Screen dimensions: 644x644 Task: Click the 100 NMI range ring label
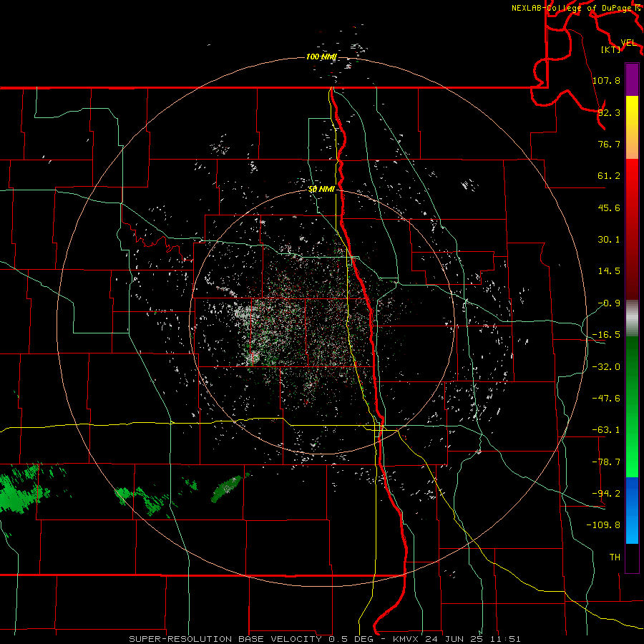(321, 57)
